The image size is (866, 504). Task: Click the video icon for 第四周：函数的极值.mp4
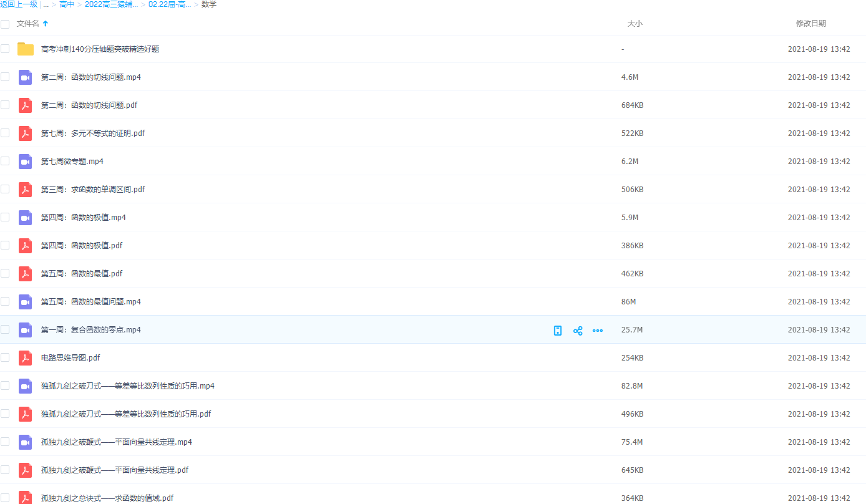(25, 218)
